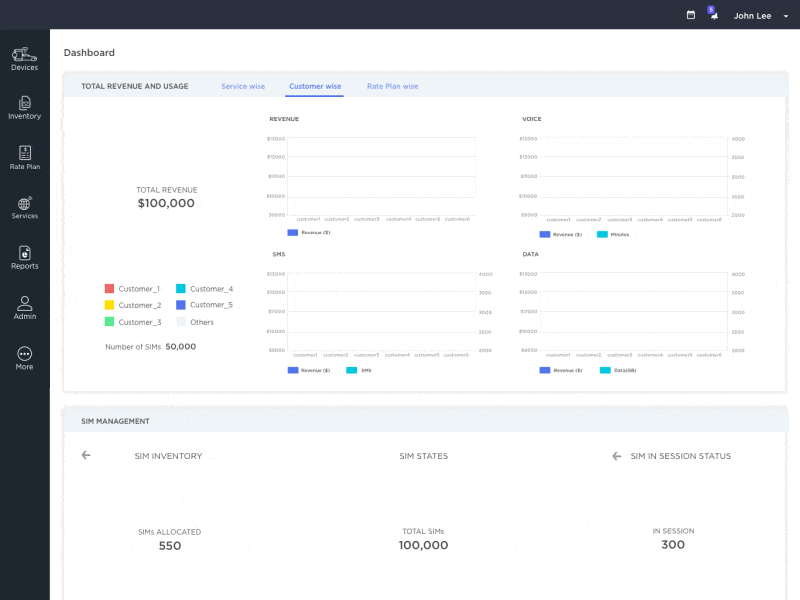800x600 pixels.
Task: Select the Customer wise tab
Action: pyautogui.click(x=315, y=86)
